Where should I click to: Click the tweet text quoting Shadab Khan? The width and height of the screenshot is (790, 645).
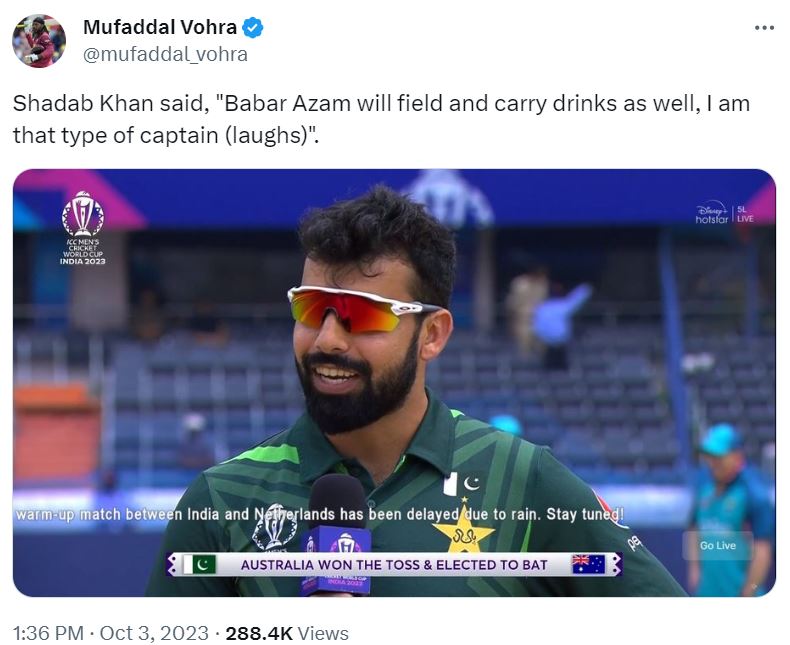[380, 119]
